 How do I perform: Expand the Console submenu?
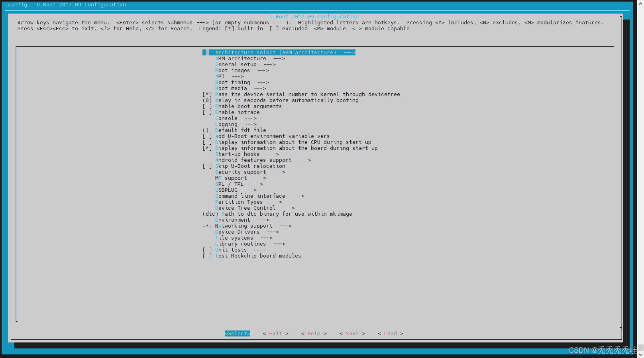[236, 118]
